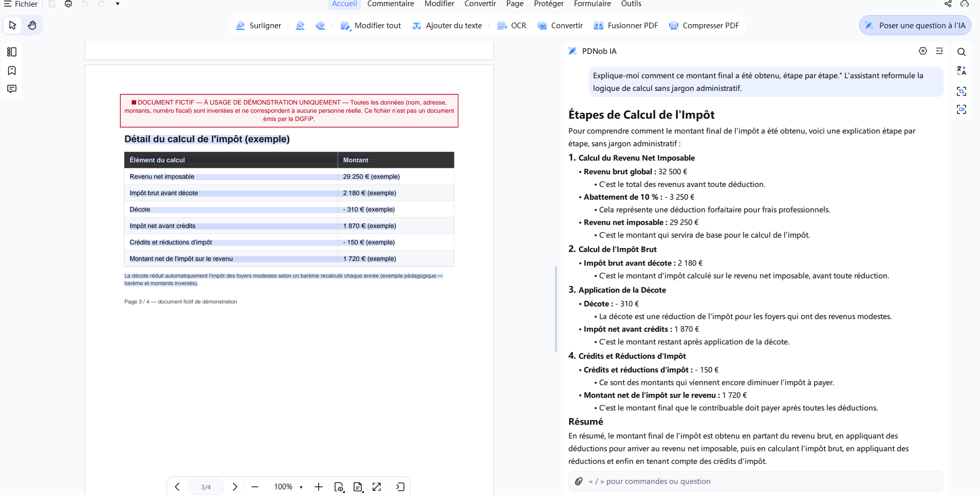Click Fusionner PDF button
Screen dimensions: 980x495
point(626,26)
